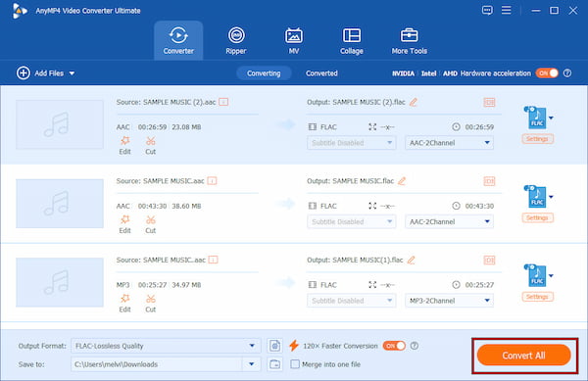Click the Add Files plus icon
This screenshot has height=381, width=588.
[x=24, y=73]
